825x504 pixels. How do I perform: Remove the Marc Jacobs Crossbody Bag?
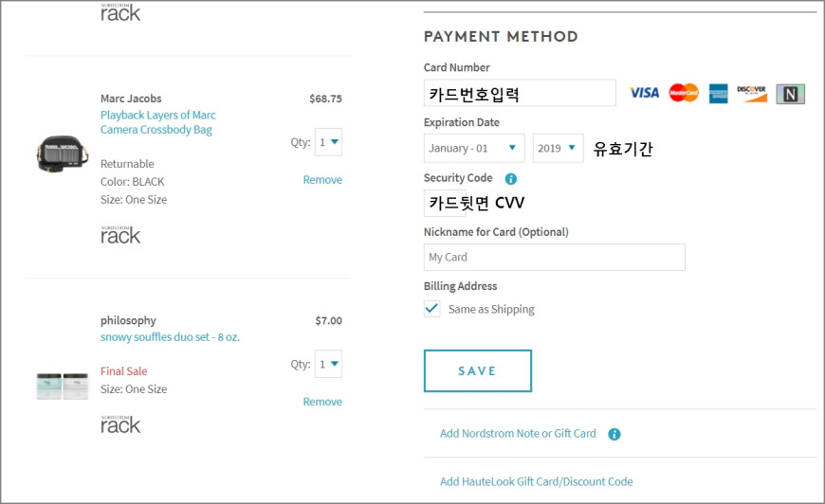[x=322, y=180]
